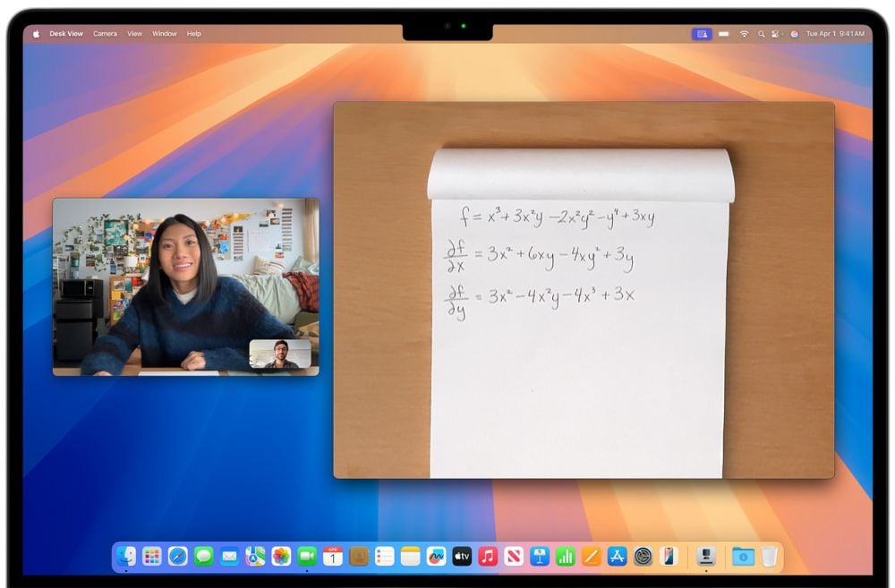Open News from the Dock

pos(514,556)
